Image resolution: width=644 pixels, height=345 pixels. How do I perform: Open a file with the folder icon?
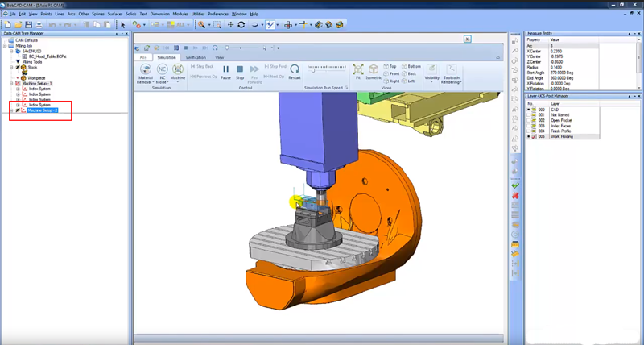tap(18, 25)
